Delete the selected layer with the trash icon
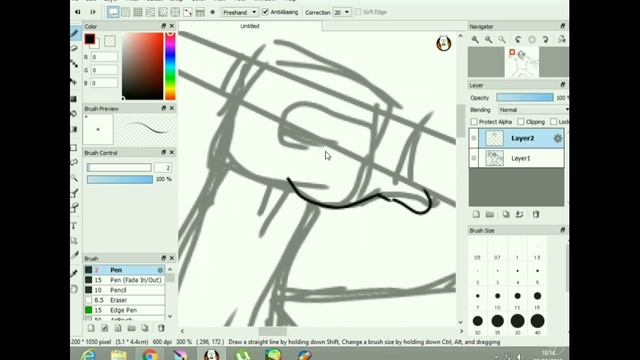Viewport: 640px width, 360px height. coord(536,214)
